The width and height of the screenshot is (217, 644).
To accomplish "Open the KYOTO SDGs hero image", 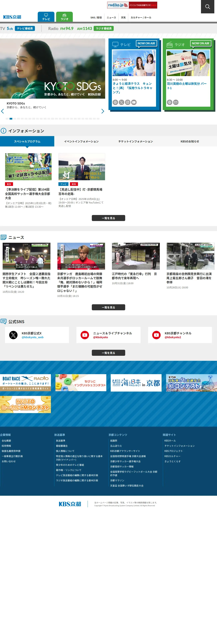I will (52, 69).
